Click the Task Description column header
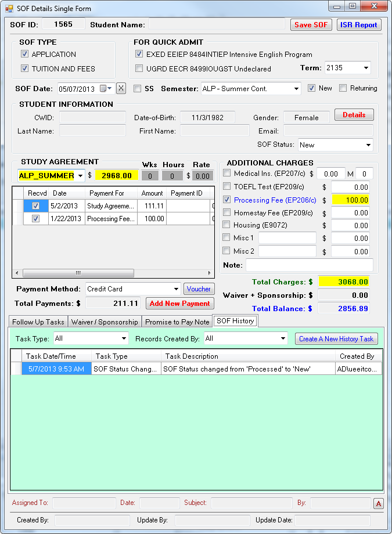Screen dimensions: 392x534 248,356
